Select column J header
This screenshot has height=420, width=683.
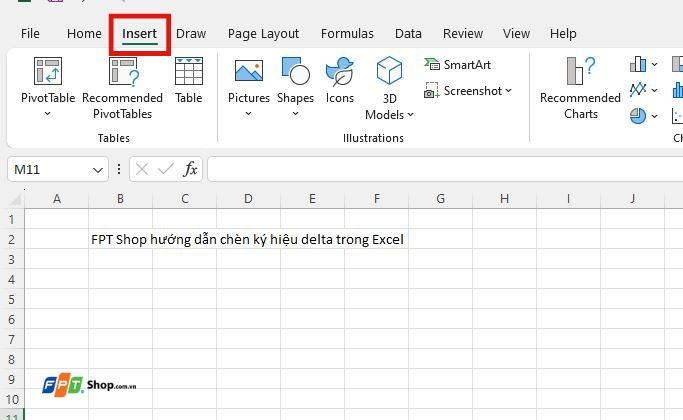632,199
